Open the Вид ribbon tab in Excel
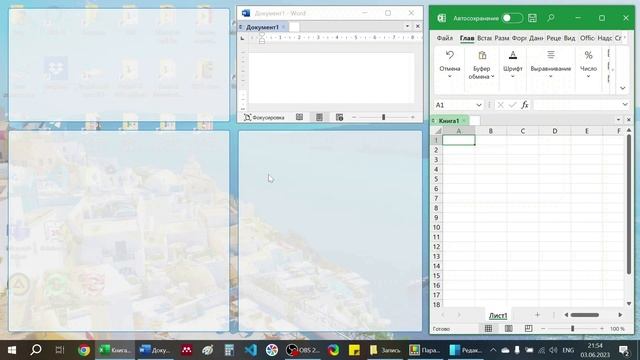 [x=569, y=38]
